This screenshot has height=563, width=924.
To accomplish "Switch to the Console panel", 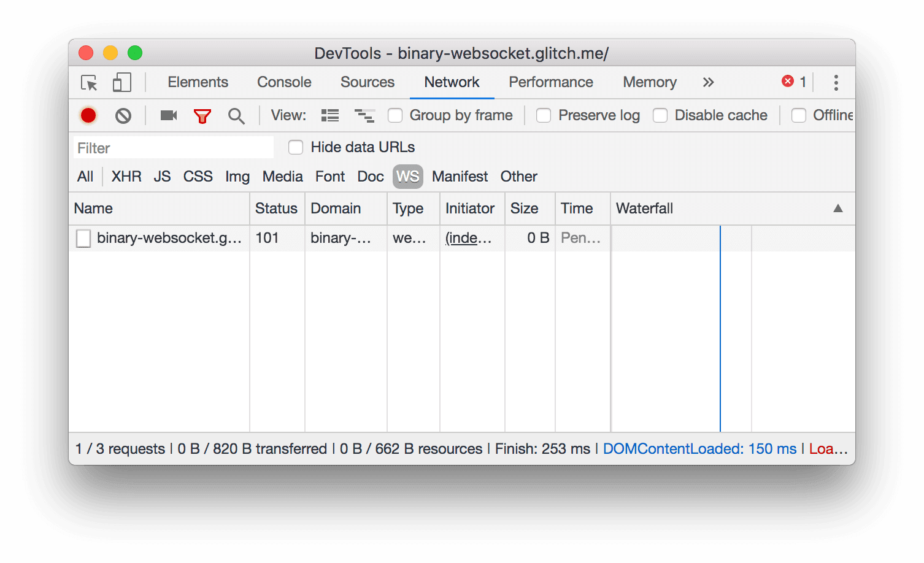I will [283, 82].
